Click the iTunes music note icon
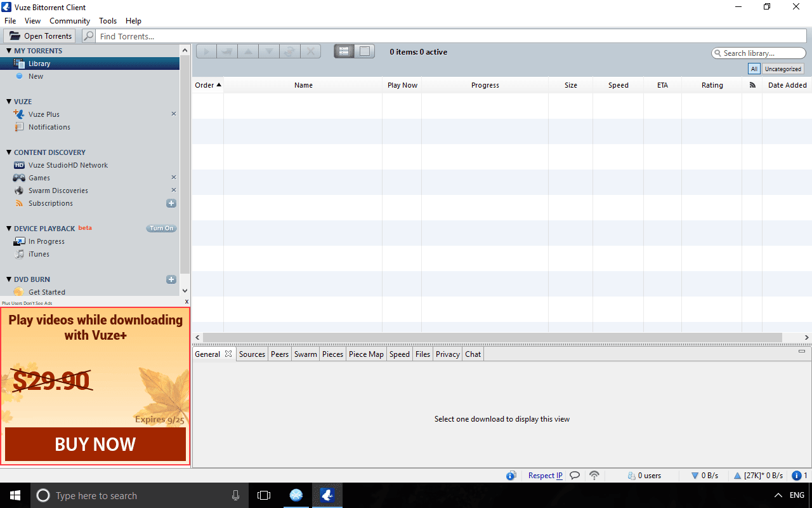The width and height of the screenshot is (812, 508). click(19, 254)
